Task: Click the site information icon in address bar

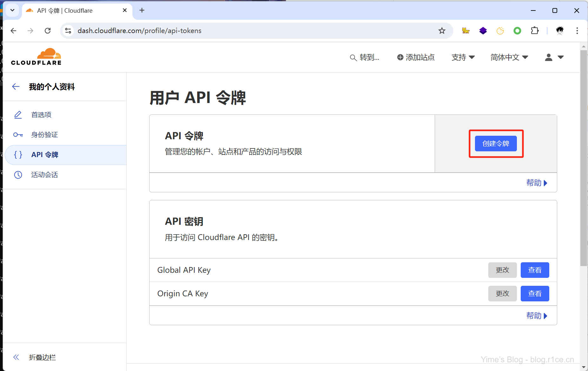Action: click(x=68, y=31)
